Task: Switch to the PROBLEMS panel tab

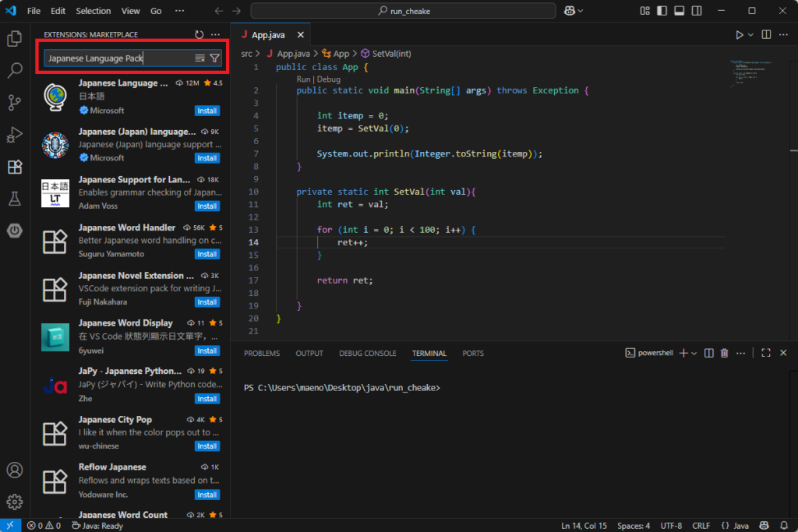Action: click(x=262, y=354)
